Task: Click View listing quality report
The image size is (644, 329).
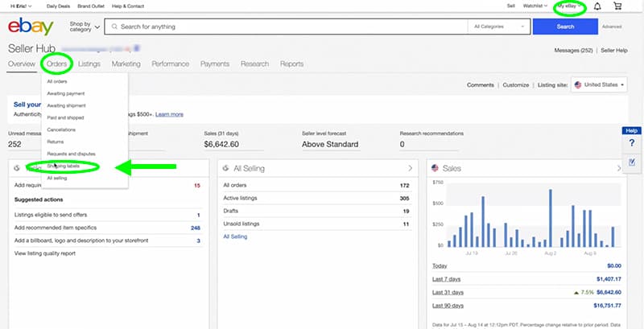Action: pyautogui.click(x=45, y=253)
